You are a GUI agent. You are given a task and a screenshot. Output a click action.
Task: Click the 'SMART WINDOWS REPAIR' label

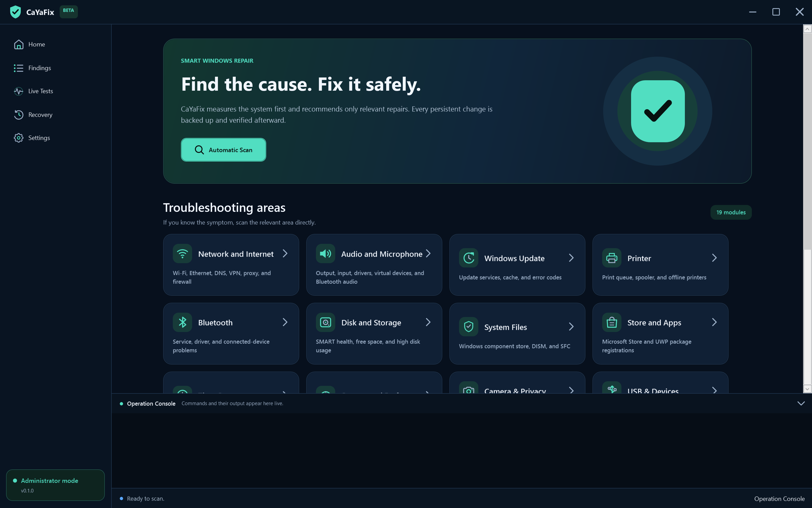coord(217,61)
